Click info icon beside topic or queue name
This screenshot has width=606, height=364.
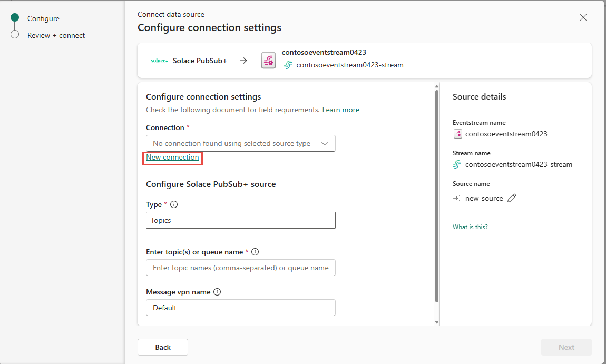pos(255,252)
